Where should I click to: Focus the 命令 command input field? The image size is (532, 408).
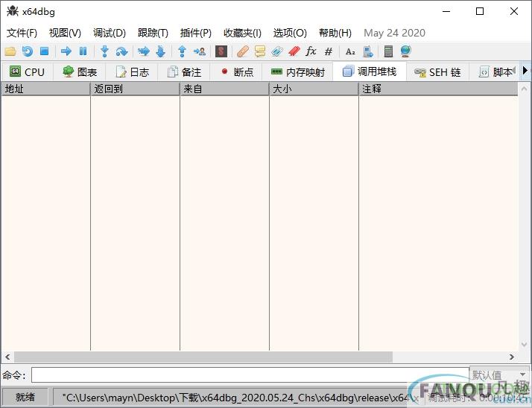tap(250, 375)
